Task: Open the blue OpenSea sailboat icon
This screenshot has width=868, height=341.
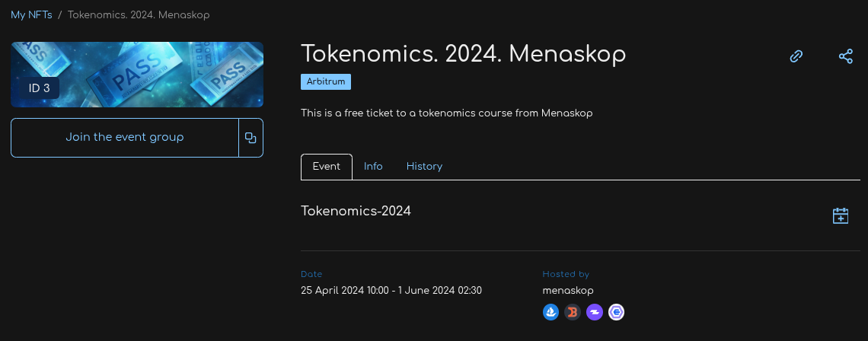Action: tap(551, 312)
